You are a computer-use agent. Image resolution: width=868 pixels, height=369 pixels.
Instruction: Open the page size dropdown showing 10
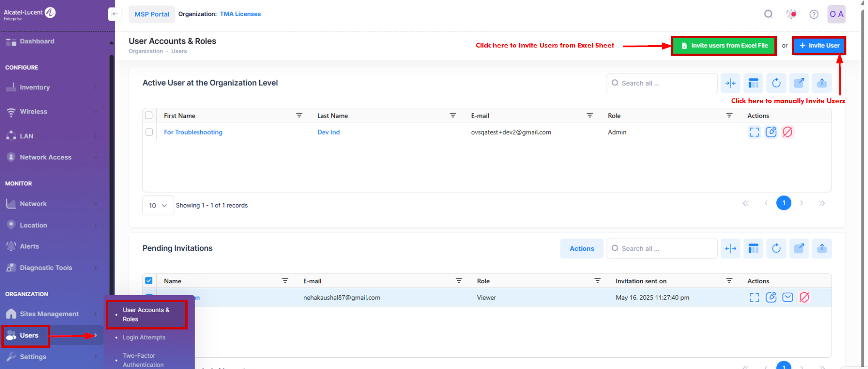158,206
